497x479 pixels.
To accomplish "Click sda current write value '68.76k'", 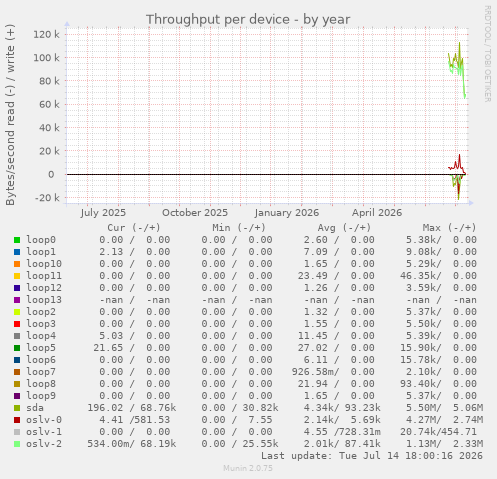I will (158, 408).
